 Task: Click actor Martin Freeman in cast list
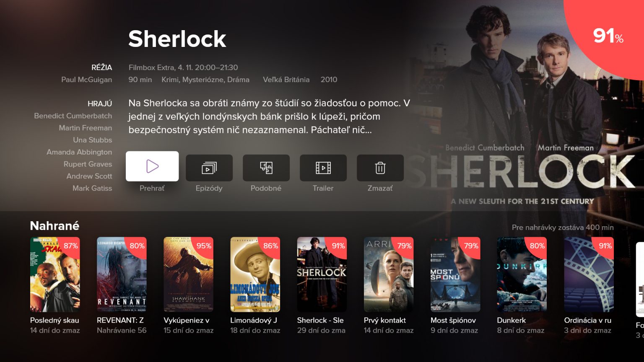pos(85,128)
